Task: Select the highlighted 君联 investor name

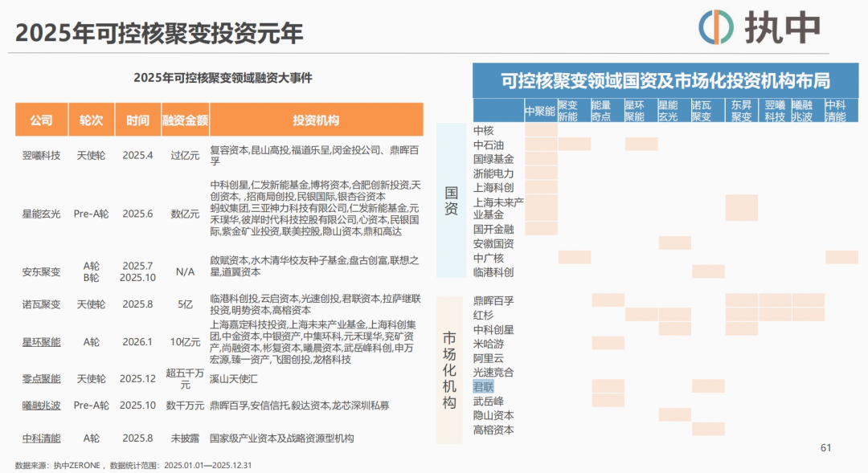Action: [x=484, y=386]
